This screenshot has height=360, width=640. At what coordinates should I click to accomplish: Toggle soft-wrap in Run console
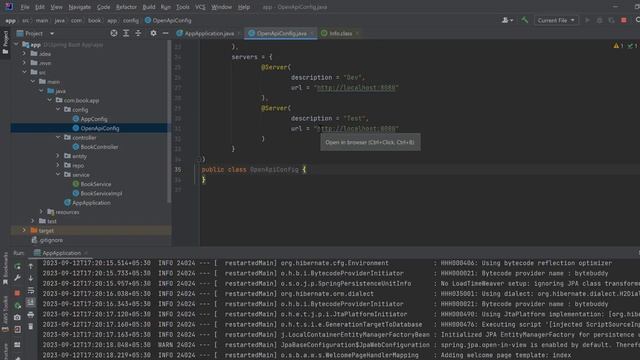(x=31, y=291)
